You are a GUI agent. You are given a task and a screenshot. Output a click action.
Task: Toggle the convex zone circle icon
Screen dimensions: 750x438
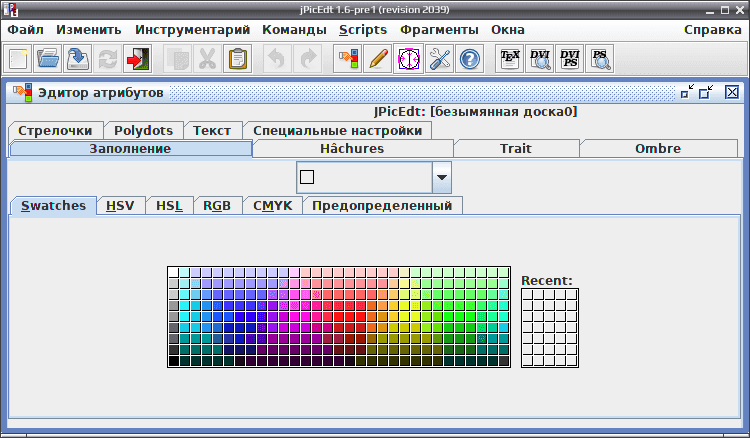(408, 59)
